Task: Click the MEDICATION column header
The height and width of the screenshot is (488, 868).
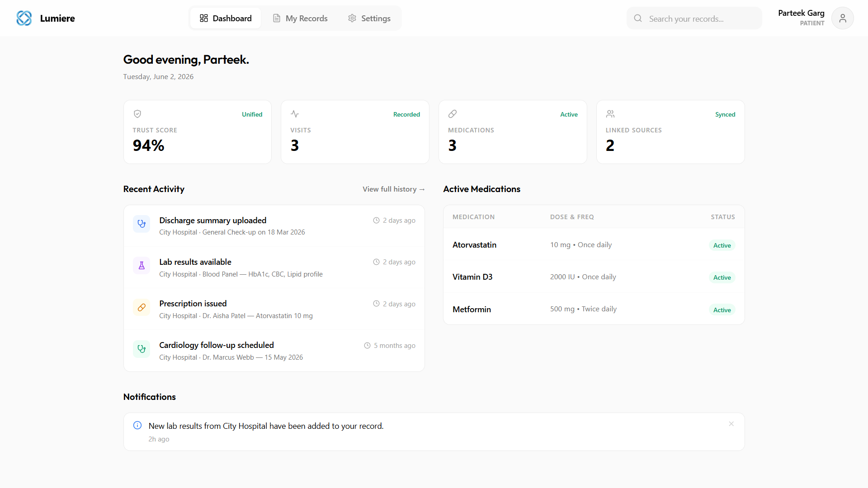Action: pyautogui.click(x=473, y=217)
